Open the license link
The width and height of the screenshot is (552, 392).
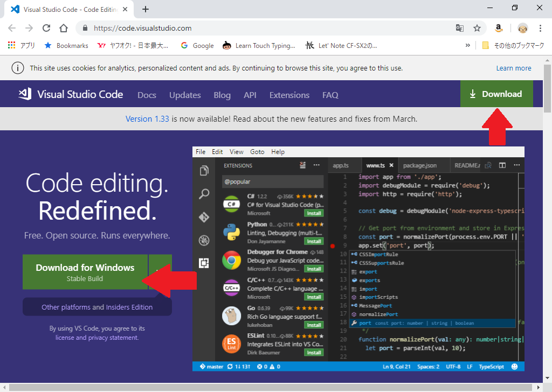tap(65, 338)
